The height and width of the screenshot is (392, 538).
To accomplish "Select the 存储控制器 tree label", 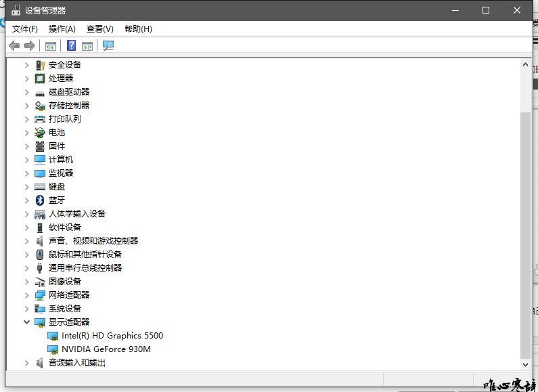I will (x=69, y=106).
